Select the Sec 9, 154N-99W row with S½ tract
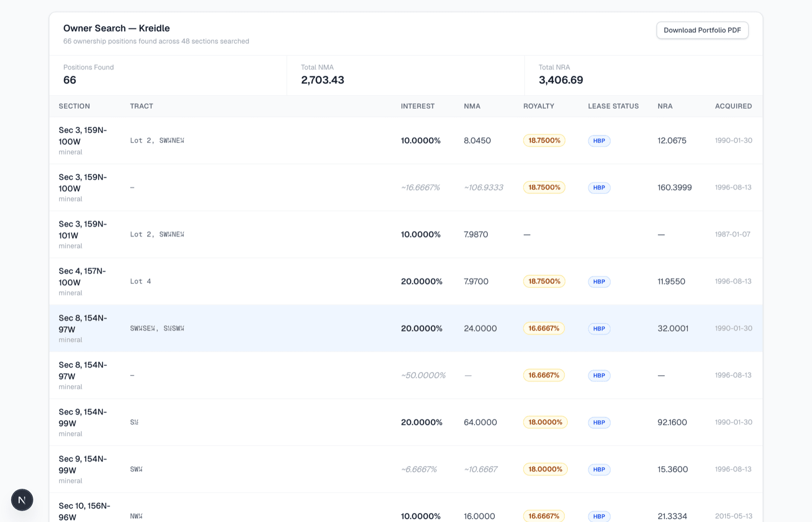Screen dimensions: 812x522 406,422
